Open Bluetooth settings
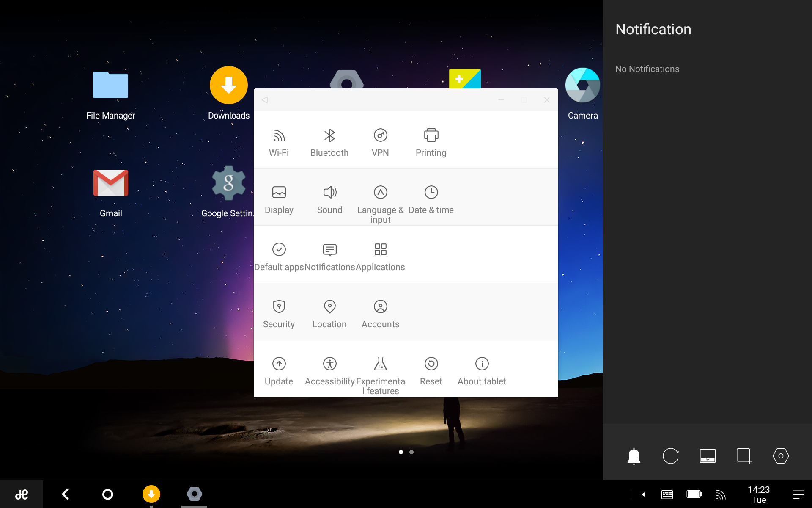Image resolution: width=812 pixels, height=508 pixels. click(329, 142)
